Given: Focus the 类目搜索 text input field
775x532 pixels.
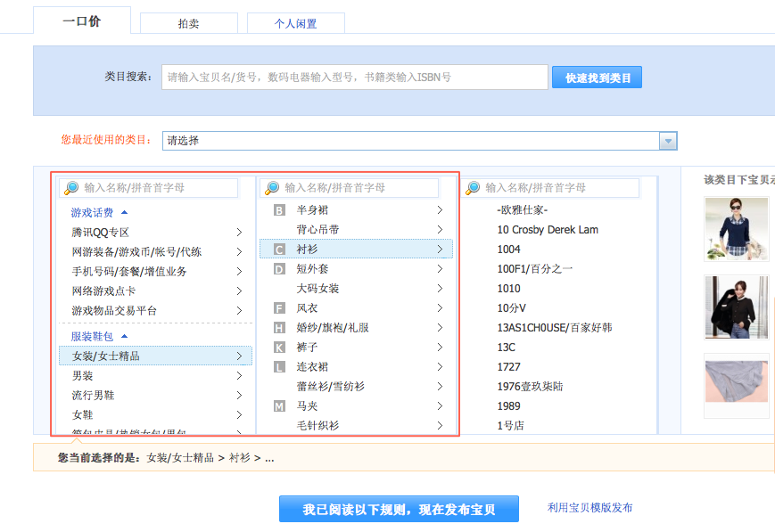Looking at the screenshot, I should coord(354,78).
